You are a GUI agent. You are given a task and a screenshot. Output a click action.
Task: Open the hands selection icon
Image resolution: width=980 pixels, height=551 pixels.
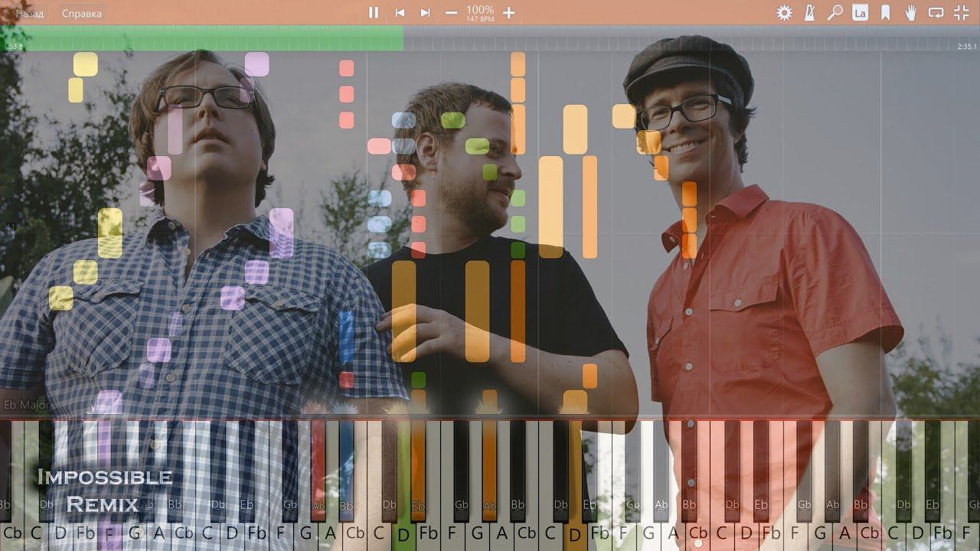tap(910, 12)
